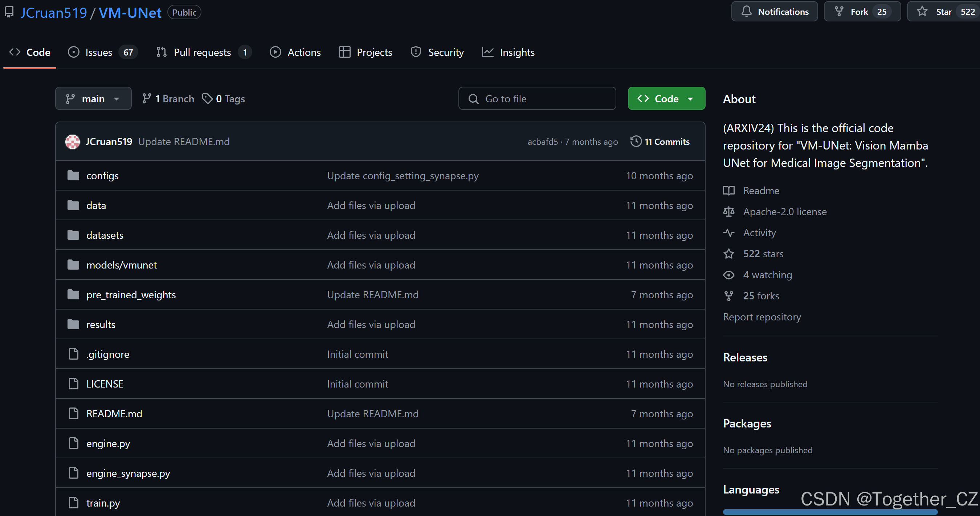The image size is (980, 516).
Task: Open the Apache-2.0 license link
Action: pos(784,212)
